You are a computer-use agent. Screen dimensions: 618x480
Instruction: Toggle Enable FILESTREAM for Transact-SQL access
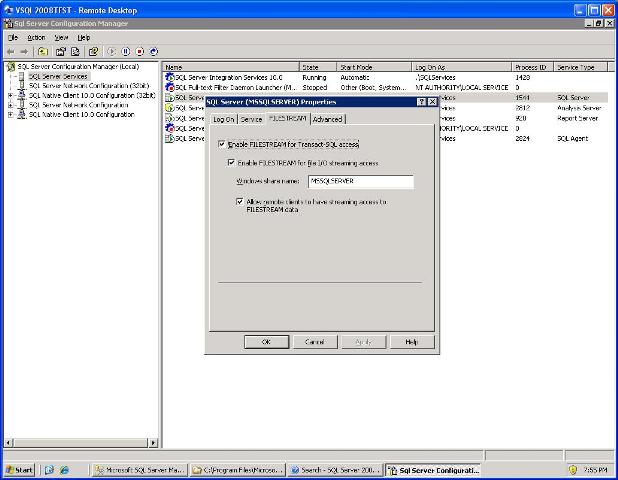[x=222, y=144]
